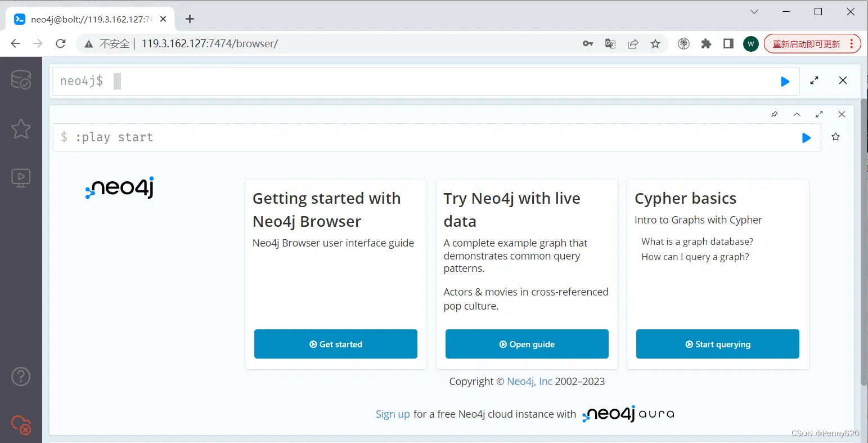Run the query in the neo4j$ editor
This screenshot has height=443, width=868.
pyautogui.click(x=785, y=82)
